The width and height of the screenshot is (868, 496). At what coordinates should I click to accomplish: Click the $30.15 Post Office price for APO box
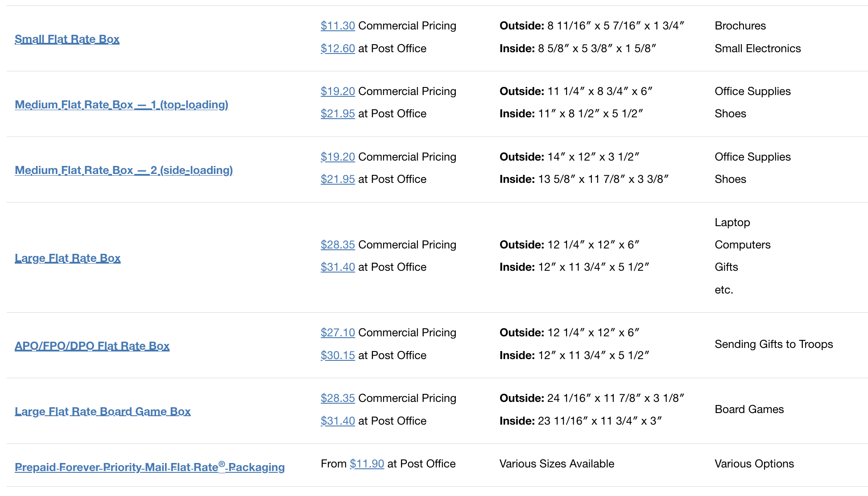338,355
